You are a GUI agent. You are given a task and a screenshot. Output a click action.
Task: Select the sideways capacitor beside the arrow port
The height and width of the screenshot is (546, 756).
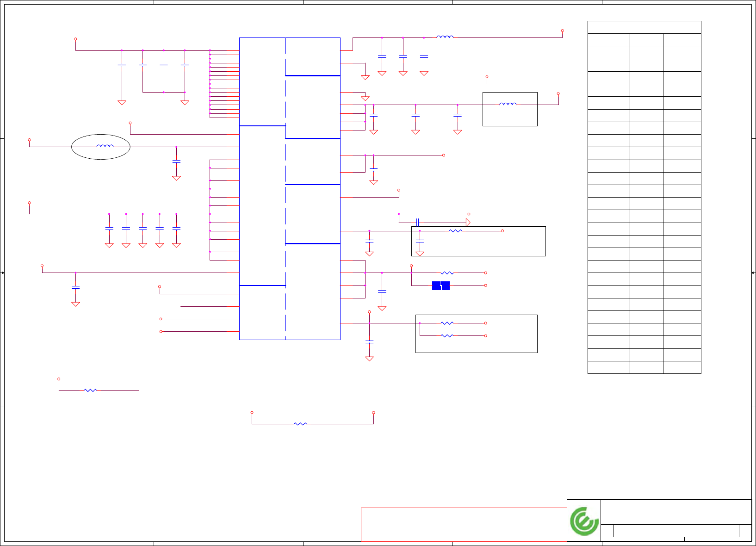(x=417, y=223)
